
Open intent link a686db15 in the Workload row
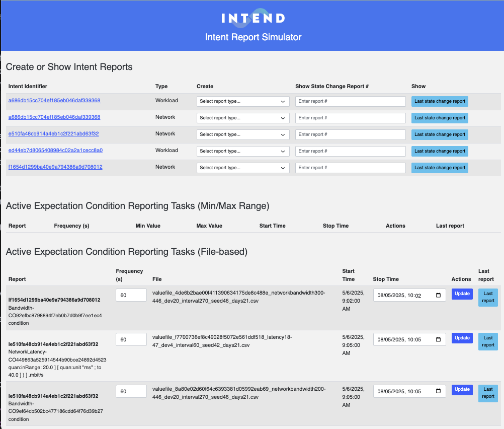[54, 100]
